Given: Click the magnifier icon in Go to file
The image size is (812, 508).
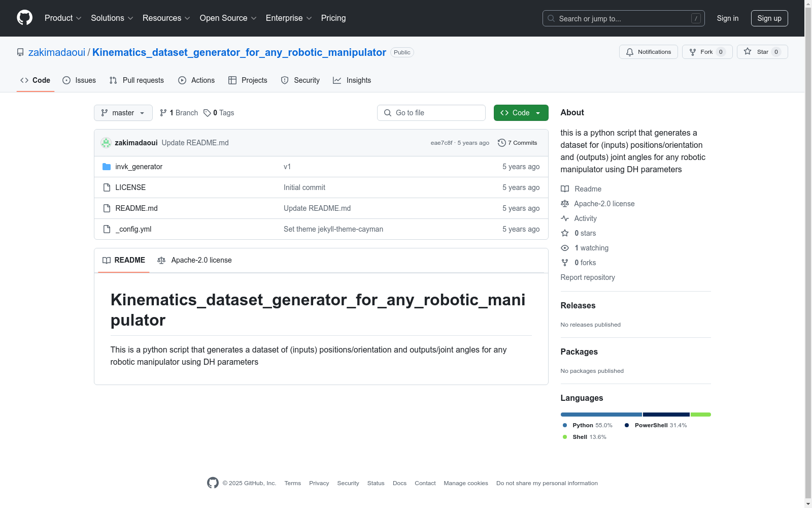Looking at the screenshot, I should coord(388,113).
